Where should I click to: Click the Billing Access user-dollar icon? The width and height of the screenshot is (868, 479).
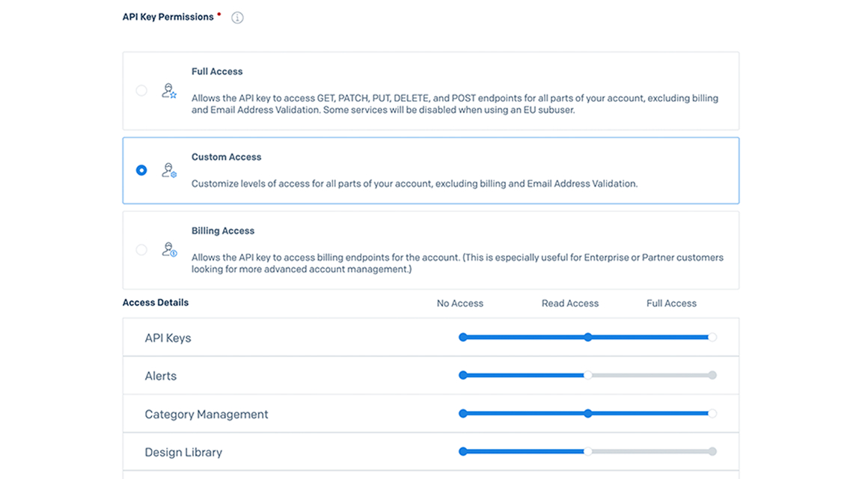169,250
